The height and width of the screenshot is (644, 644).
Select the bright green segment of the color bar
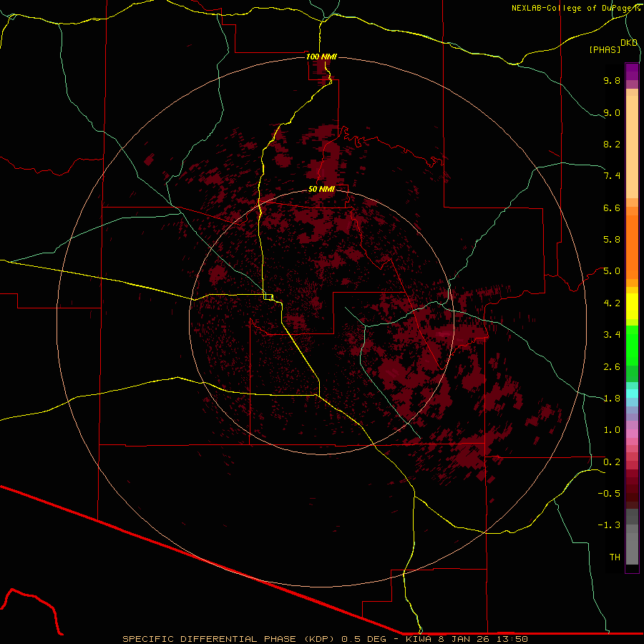tap(632, 345)
